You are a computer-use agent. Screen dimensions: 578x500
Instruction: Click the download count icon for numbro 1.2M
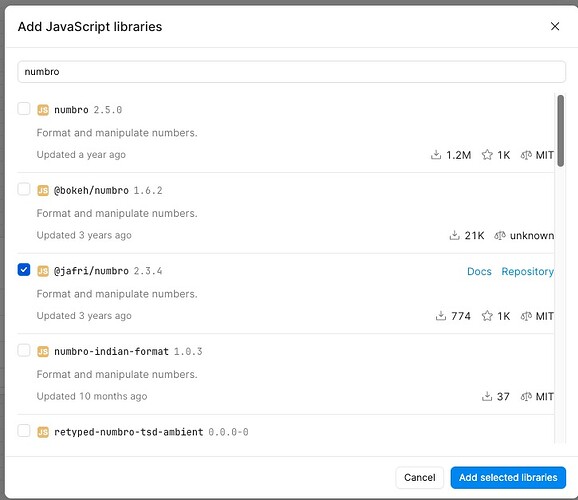coord(436,154)
